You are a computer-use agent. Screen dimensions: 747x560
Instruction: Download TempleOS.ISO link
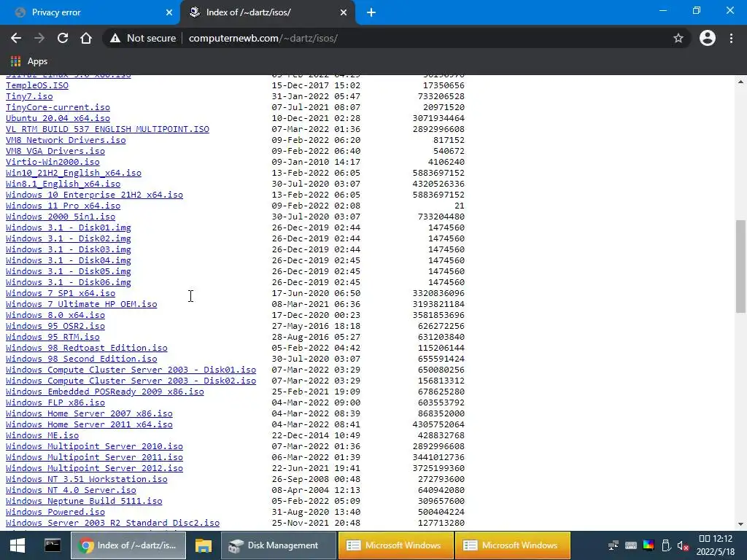click(37, 85)
